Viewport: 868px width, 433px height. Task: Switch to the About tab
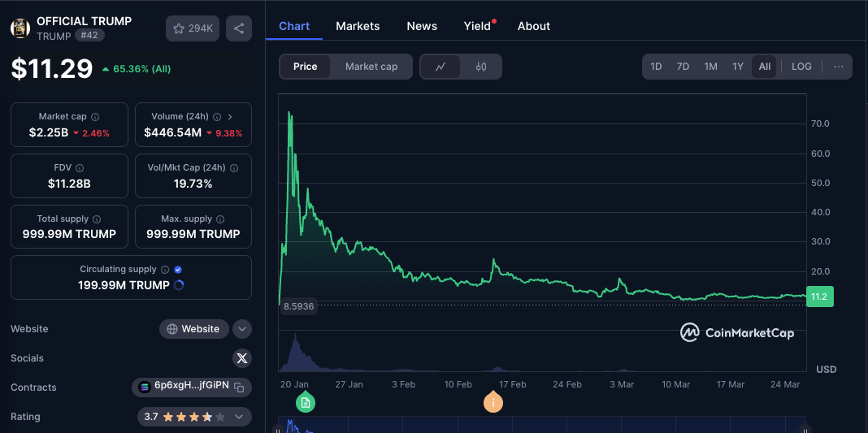[534, 26]
